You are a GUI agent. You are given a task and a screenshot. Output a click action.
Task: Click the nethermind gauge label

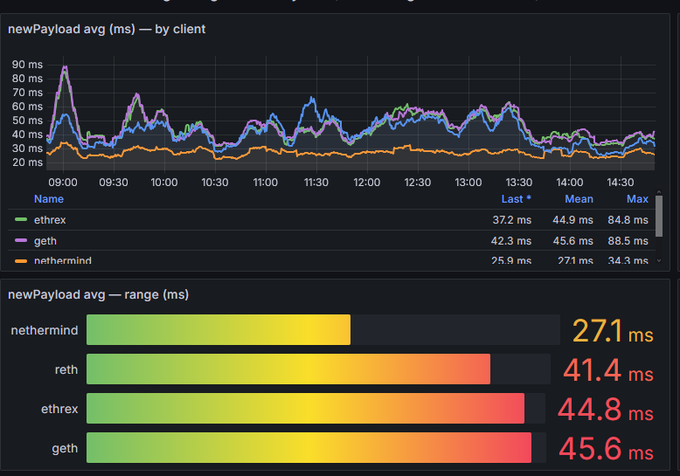pyautogui.click(x=44, y=330)
